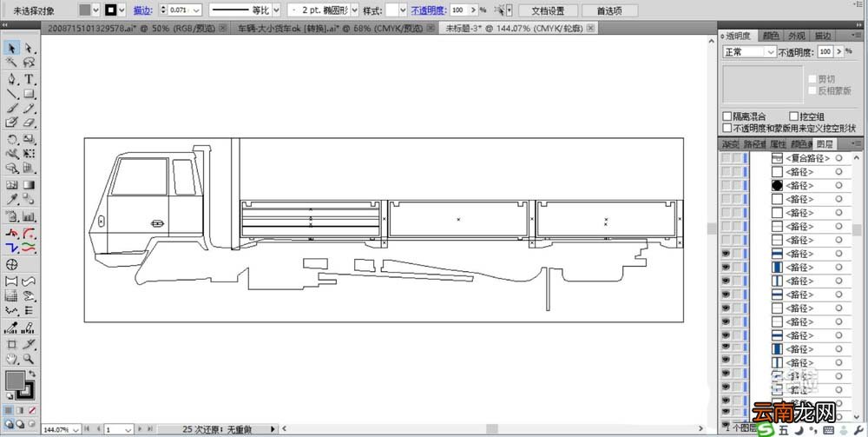Viewport: 868px width, 437px height.
Task: Select the Column Graph tool
Action: click(x=29, y=216)
